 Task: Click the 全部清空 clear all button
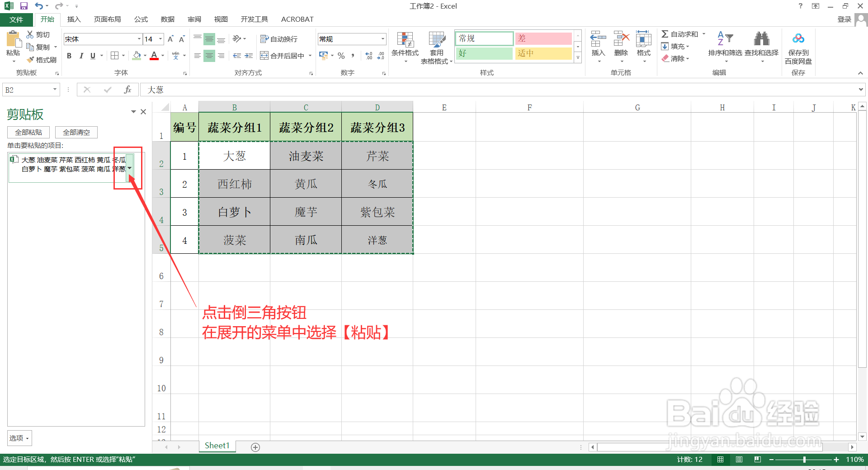tap(76, 132)
